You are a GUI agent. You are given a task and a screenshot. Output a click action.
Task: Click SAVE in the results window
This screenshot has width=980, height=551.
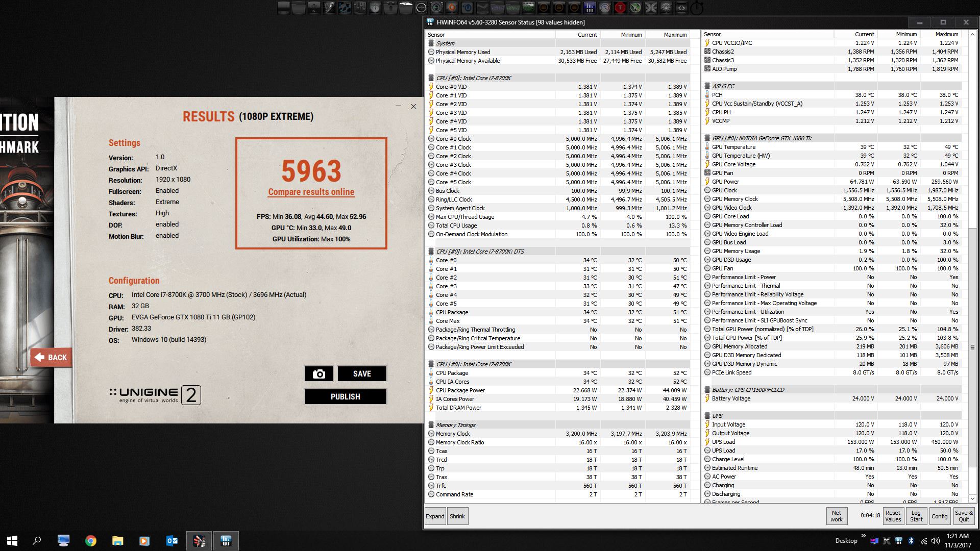362,374
